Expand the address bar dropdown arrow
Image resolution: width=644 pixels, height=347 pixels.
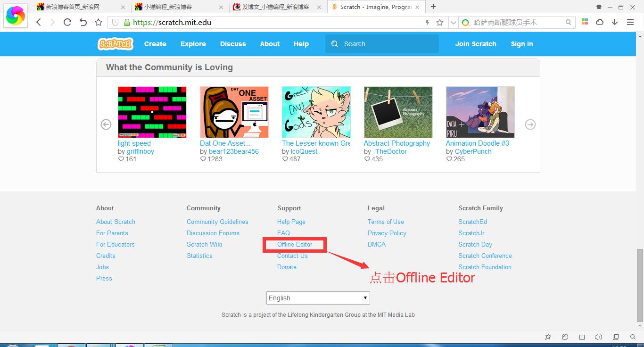(453, 22)
